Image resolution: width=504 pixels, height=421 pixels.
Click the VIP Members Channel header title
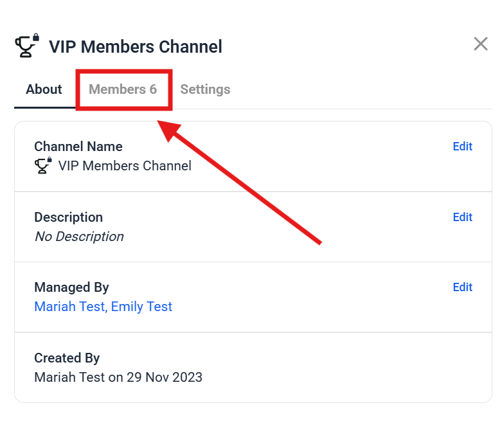click(136, 47)
